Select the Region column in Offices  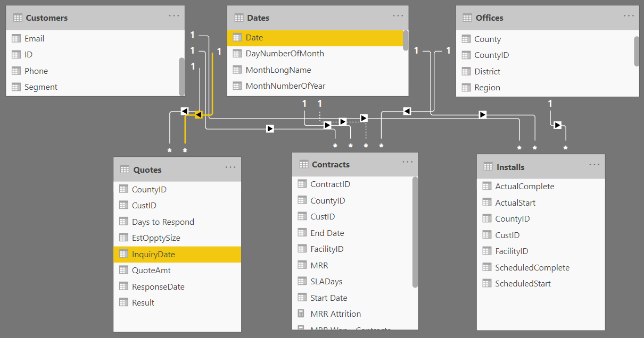click(x=545, y=87)
